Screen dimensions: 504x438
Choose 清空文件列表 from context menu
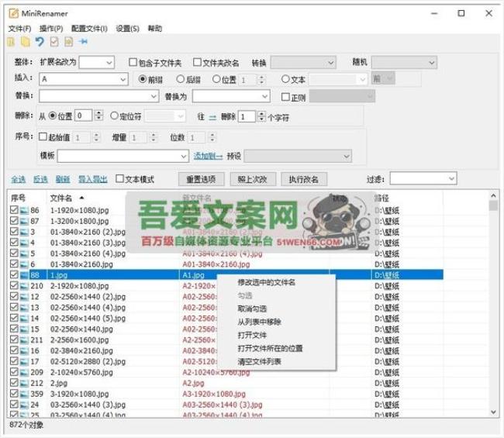pyautogui.click(x=259, y=361)
